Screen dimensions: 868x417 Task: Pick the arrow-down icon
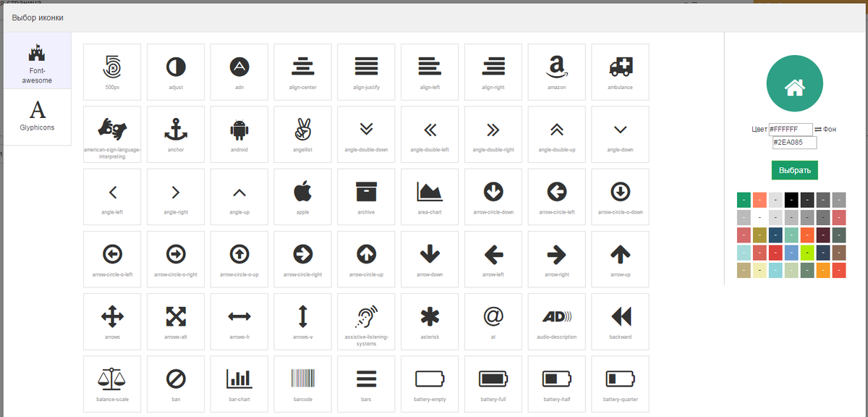(x=430, y=259)
